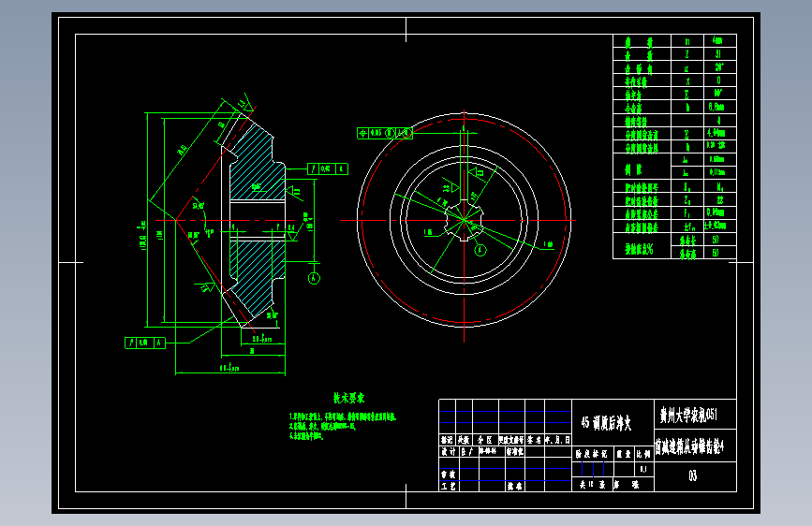Click the 60 contact pattern value cell
The width and height of the screenshot is (812, 526).
[720, 253]
